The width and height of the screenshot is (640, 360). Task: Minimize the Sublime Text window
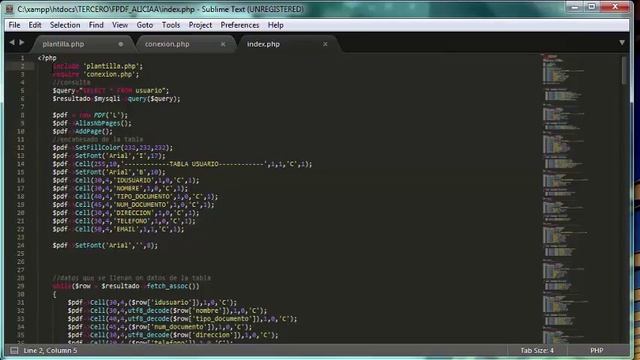(575, 7)
